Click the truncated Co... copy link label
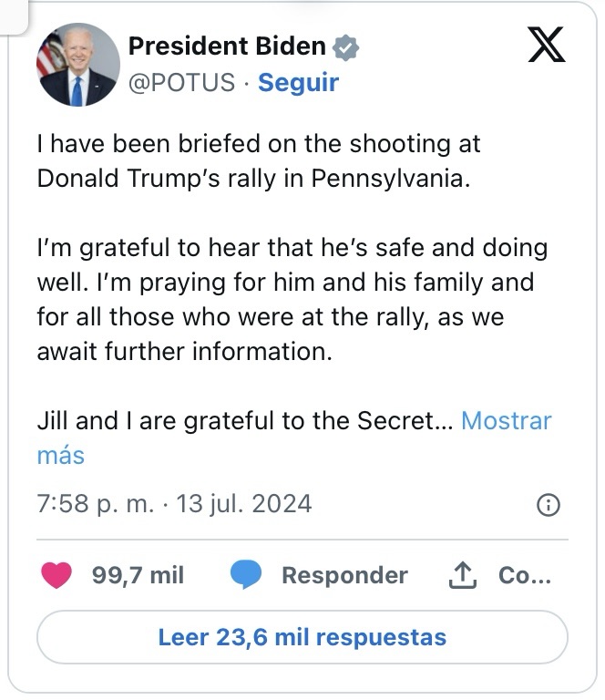The image size is (605, 700). [525, 575]
